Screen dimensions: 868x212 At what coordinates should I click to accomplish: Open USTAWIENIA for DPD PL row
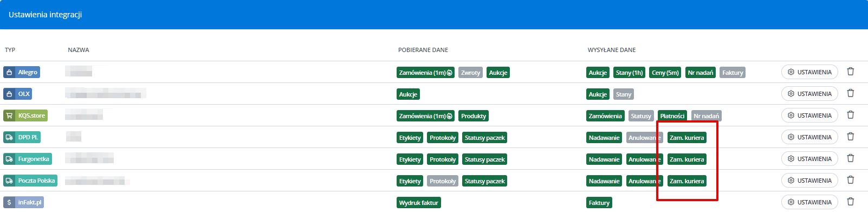(809, 137)
